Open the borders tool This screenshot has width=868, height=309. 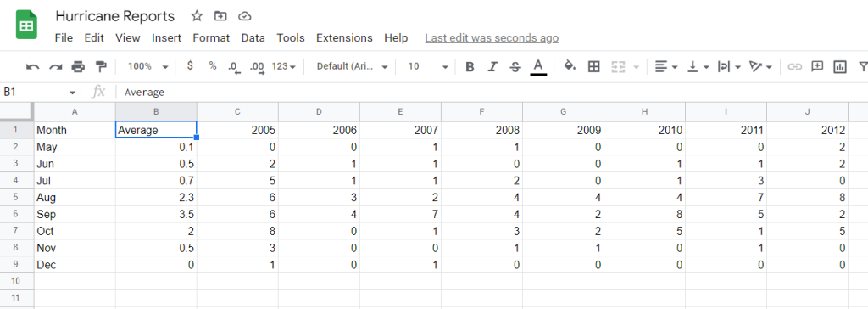coord(594,66)
